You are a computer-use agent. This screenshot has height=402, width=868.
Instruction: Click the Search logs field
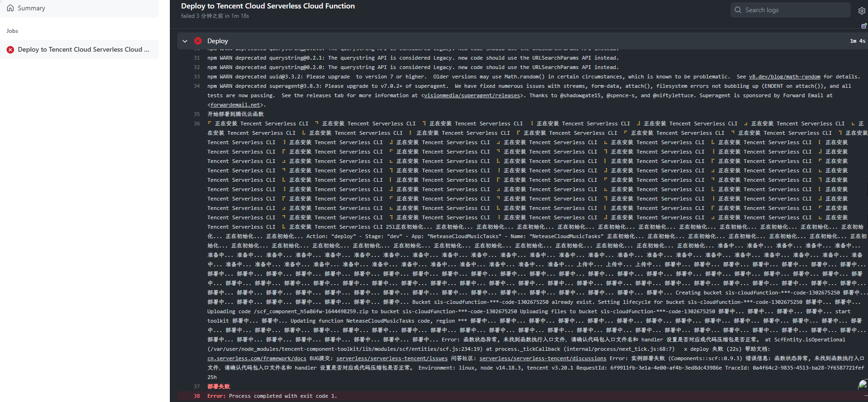click(790, 10)
